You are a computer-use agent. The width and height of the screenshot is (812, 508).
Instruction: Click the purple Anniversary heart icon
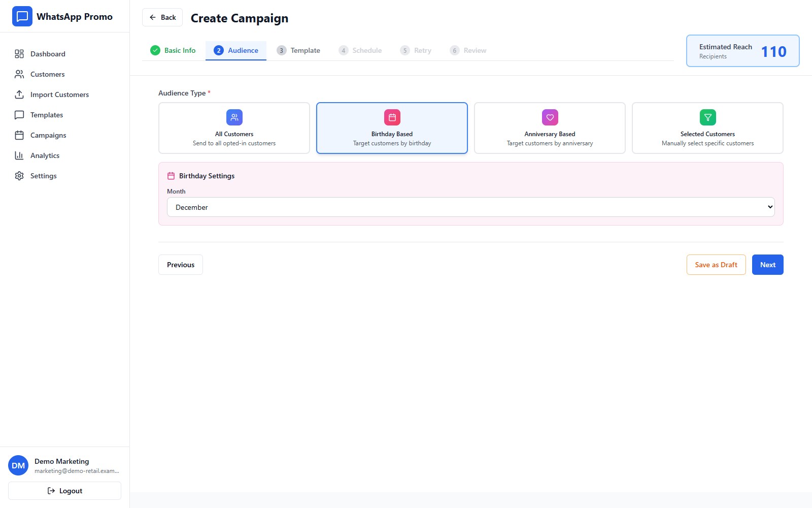550,117
